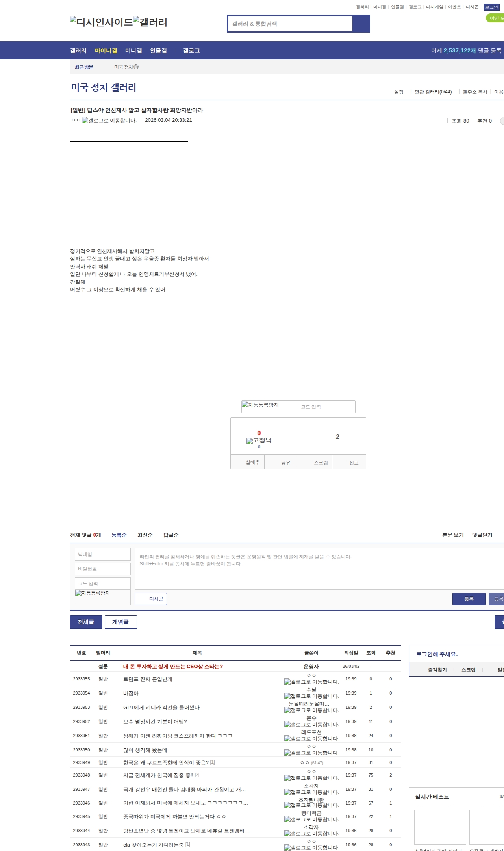
Task: Open the gallog icon next to the post's date
Action: tap(109, 120)
